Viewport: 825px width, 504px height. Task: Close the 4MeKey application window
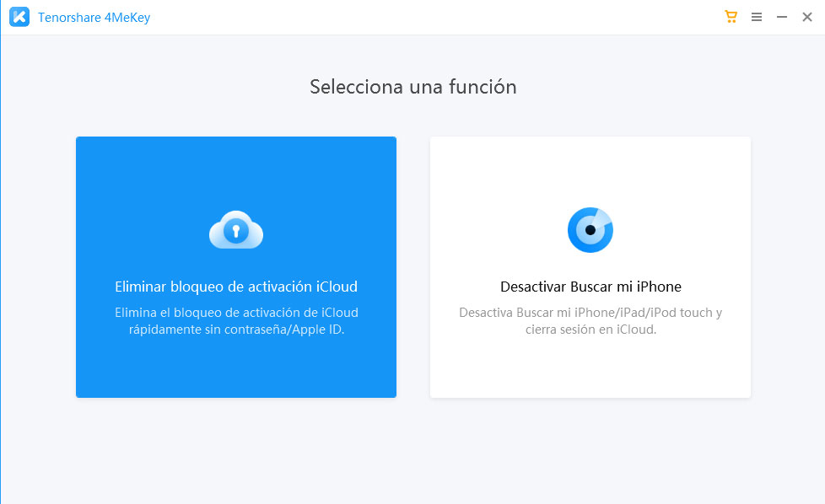[x=807, y=17]
